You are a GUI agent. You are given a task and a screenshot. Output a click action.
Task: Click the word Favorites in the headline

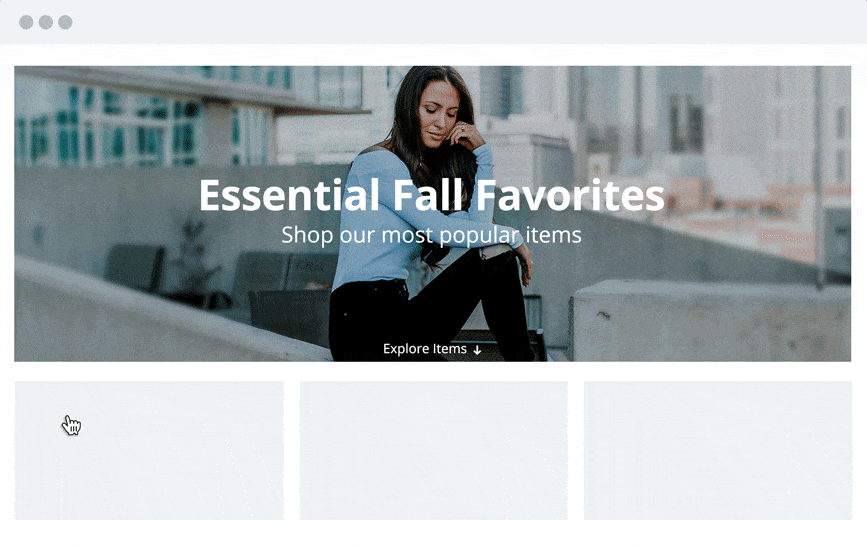point(570,195)
